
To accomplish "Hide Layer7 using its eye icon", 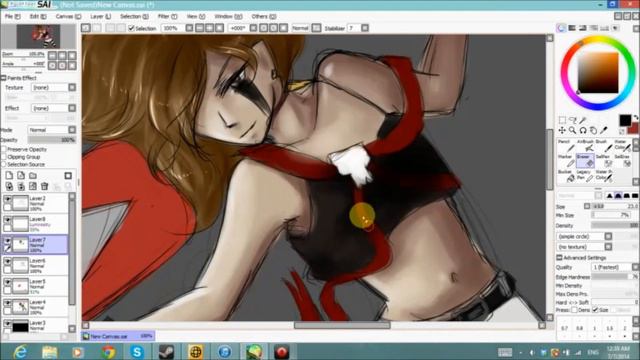I will (x=7, y=240).
